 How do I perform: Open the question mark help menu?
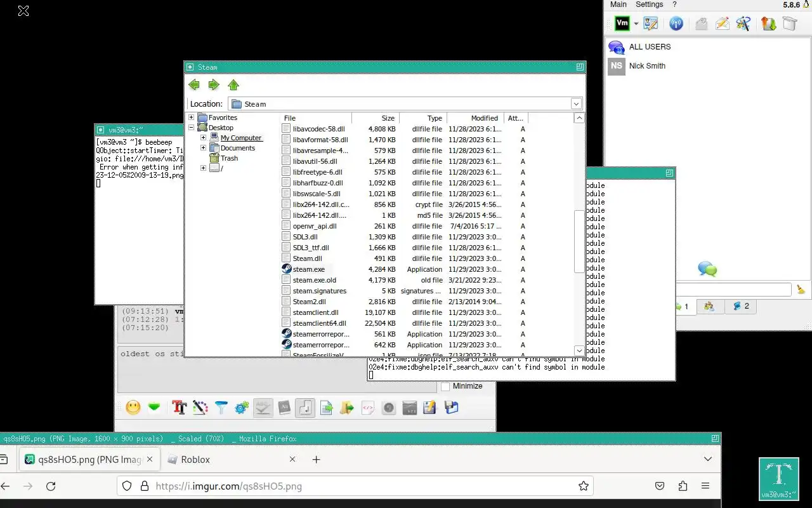tap(674, 4)
